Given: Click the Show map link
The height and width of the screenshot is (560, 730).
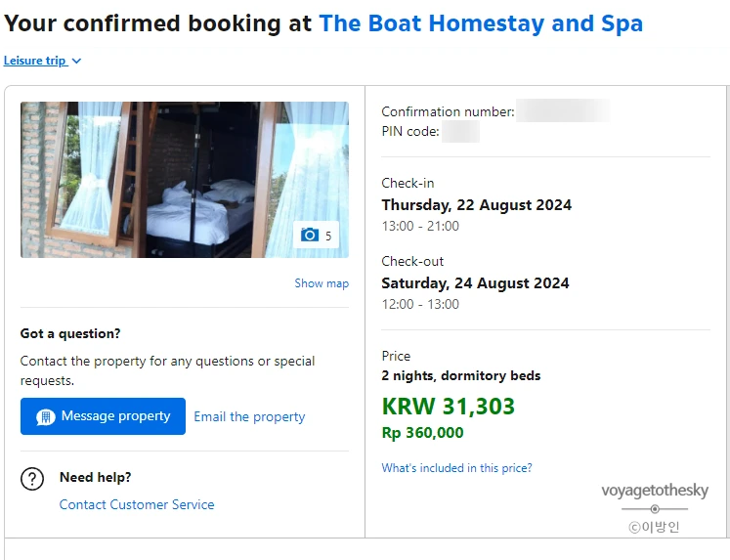Looking at the screenshot, I should pyautogui.click(x=322, y=283).
